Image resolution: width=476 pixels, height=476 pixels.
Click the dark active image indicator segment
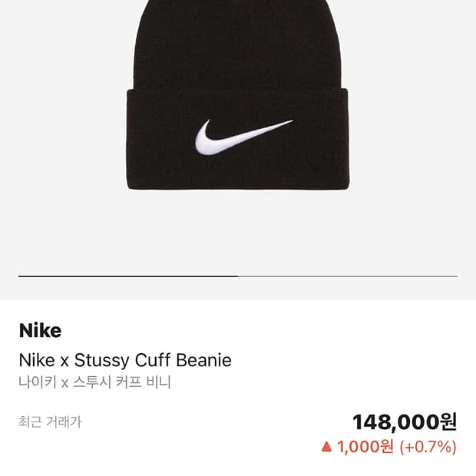coord(127,276)
